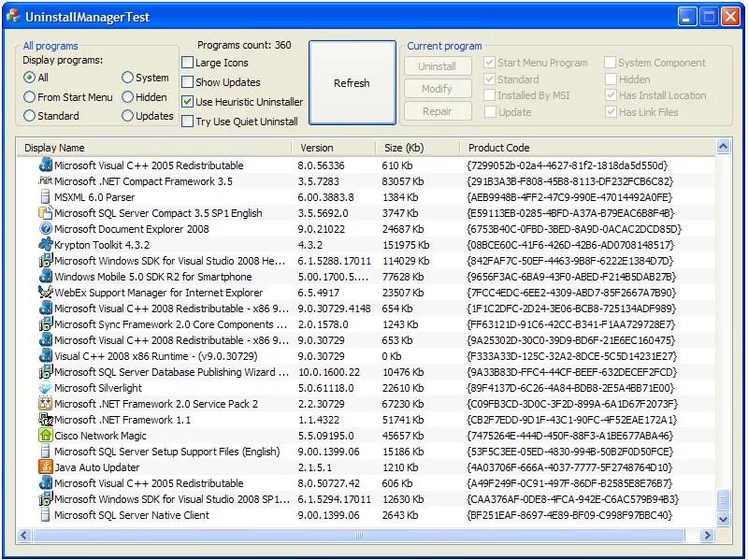748x560 pixels.
Task: Click the horizontal scrollbar thumb
Action: pyautogui.click(x=359, y=535)
